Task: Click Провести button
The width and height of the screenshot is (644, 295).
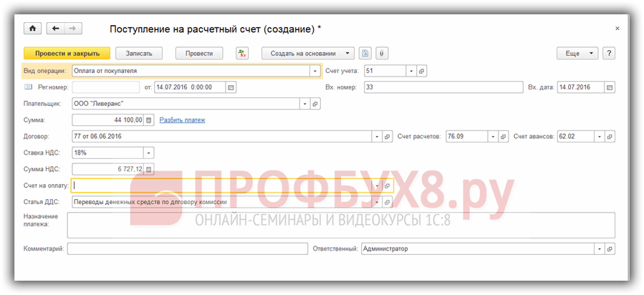Action: point(199,53)
